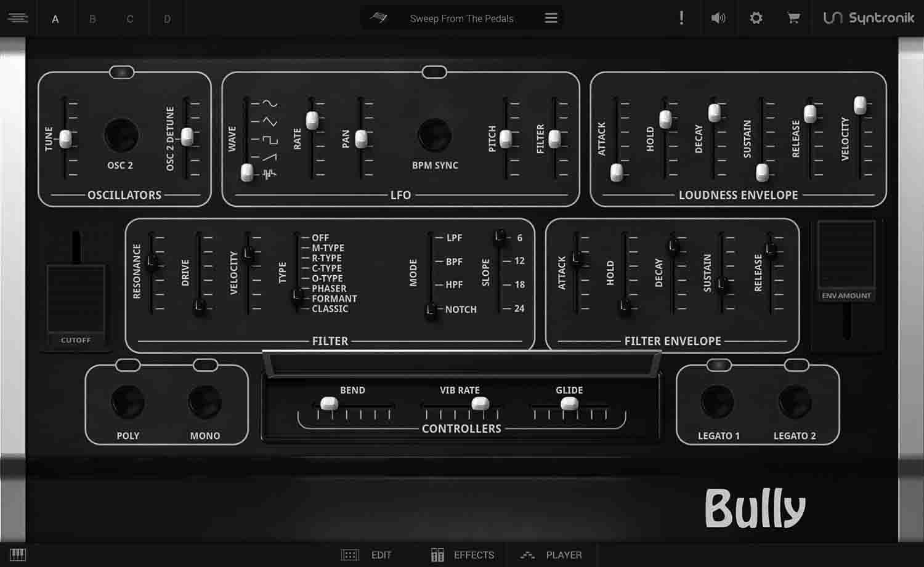Select sine wave shape icon in LFO
Screen dimensions: 924x567
click(x=270, y=103)
